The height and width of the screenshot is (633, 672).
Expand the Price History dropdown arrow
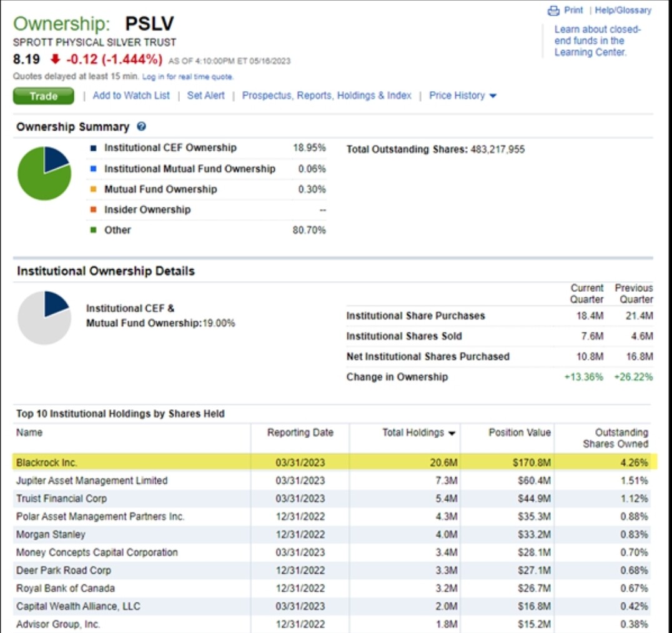point(493,96)
